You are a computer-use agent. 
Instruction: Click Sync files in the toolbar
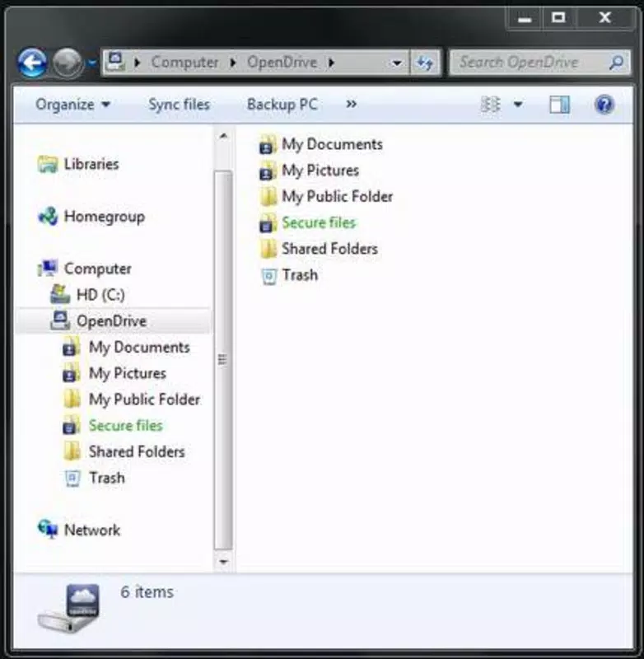(x=179, y=105)
